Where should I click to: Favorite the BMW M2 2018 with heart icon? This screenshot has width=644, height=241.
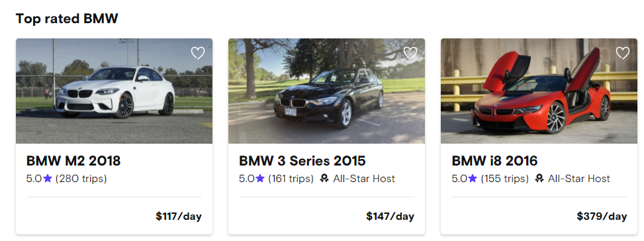197,53
